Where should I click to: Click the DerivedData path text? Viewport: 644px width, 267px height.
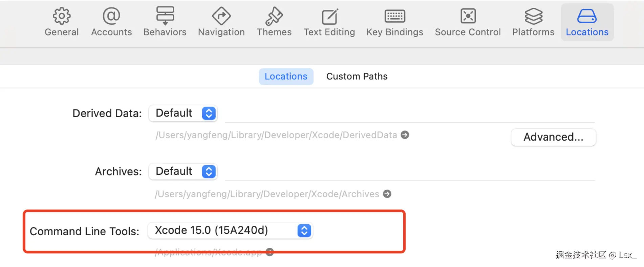coord(276,135)
